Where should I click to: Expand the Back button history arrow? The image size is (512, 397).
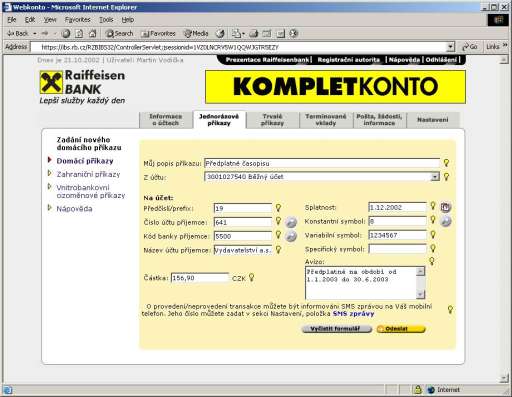[35, 34]
